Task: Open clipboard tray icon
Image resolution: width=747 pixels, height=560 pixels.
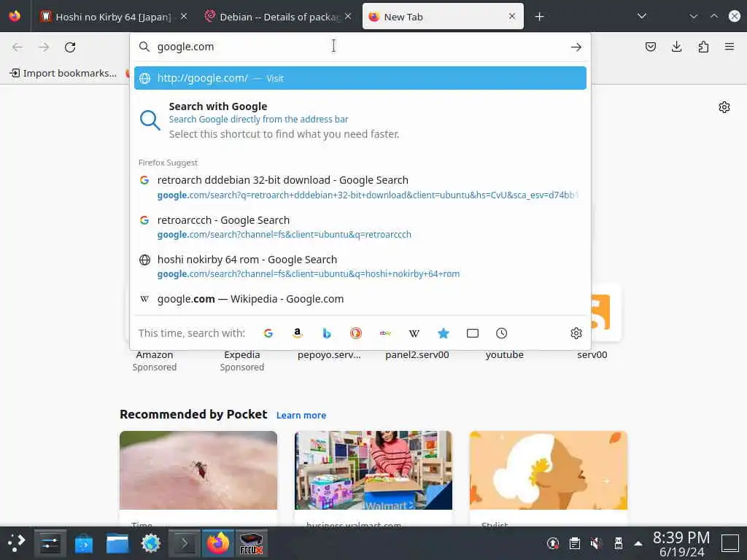Action: pyautogui.click(x=575, y=542)
